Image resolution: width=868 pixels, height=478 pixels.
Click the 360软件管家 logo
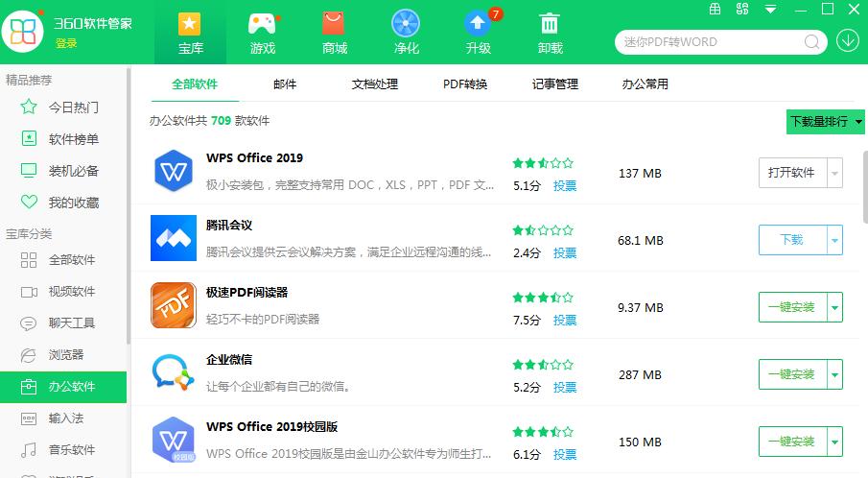23,32
